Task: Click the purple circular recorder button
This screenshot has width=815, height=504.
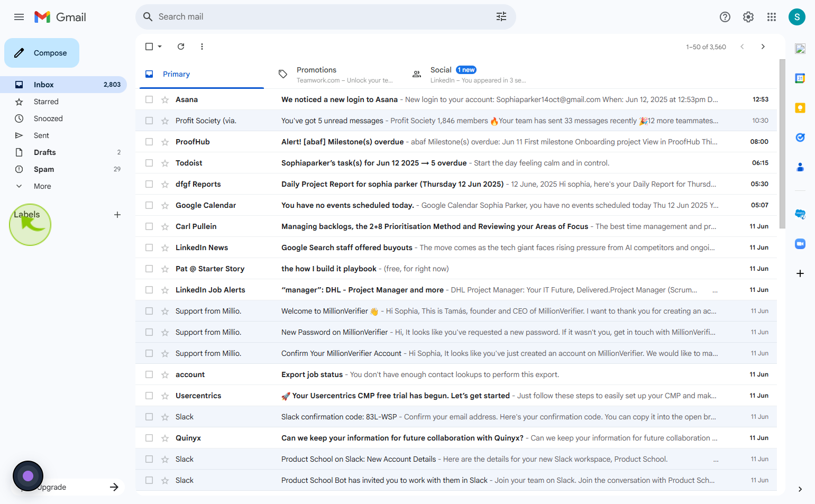Action: 28,476
